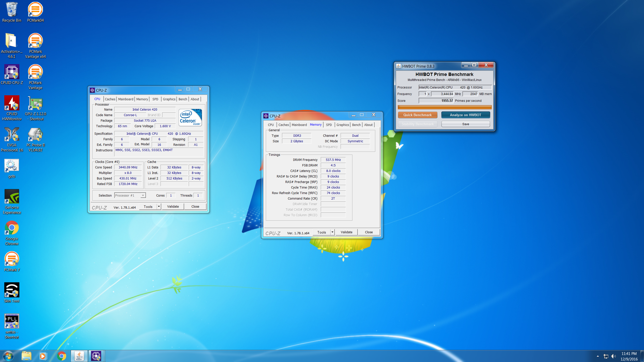Open the network status tray icon
Viewport: 644px width, 362px height.
(606, 356)
